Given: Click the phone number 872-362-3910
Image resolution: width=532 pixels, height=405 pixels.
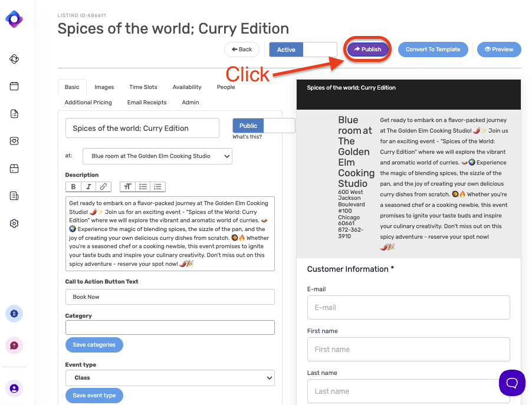Looking at the screenshot, I should (350, 233).
